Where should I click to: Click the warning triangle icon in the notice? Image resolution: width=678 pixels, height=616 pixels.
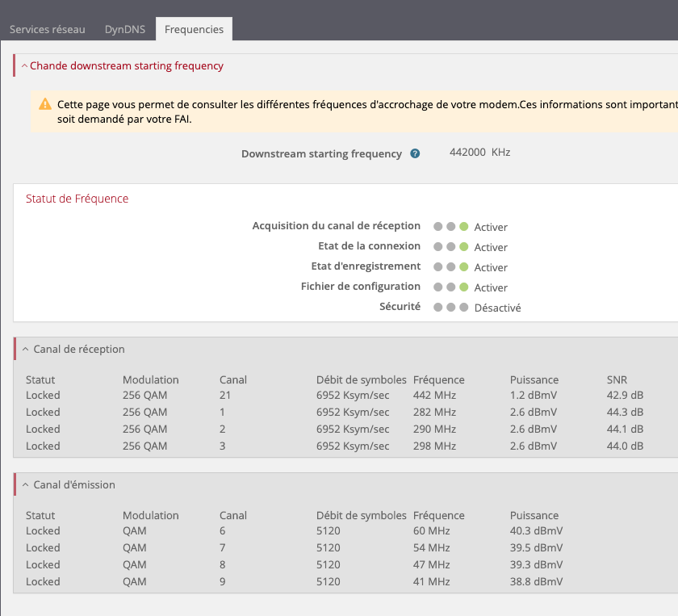(x=44, y=105)
